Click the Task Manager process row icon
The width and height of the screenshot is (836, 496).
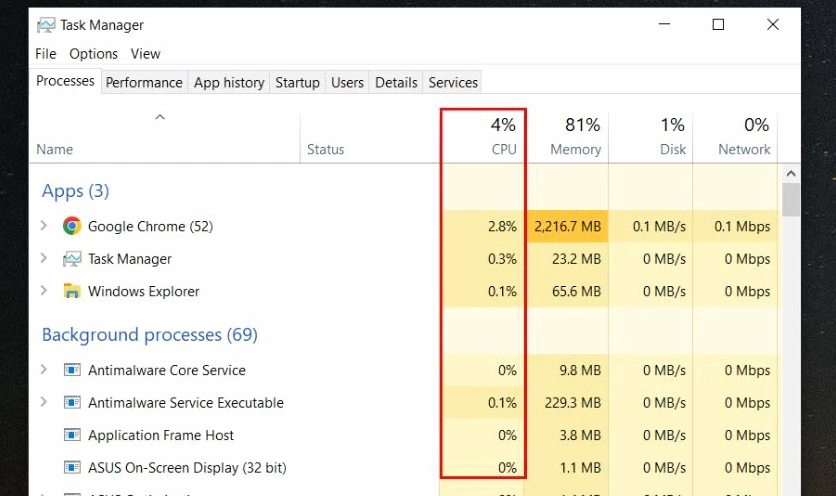71,259
